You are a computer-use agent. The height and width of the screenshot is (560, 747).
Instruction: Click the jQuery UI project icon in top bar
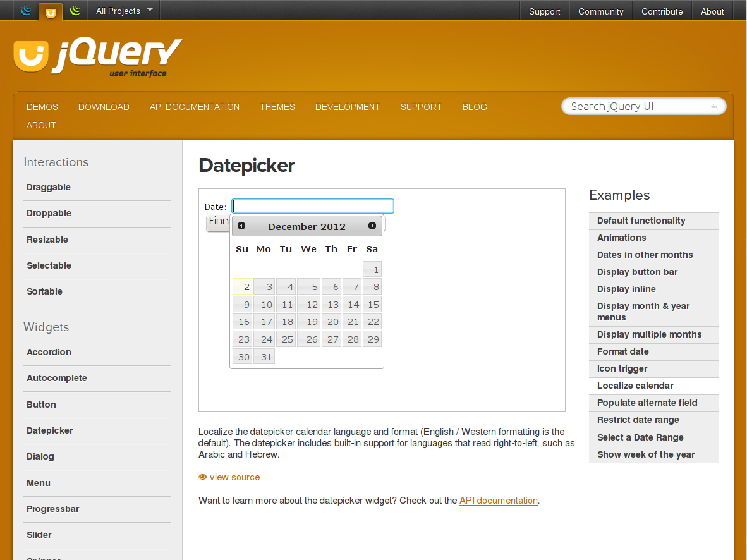[51, 12]
